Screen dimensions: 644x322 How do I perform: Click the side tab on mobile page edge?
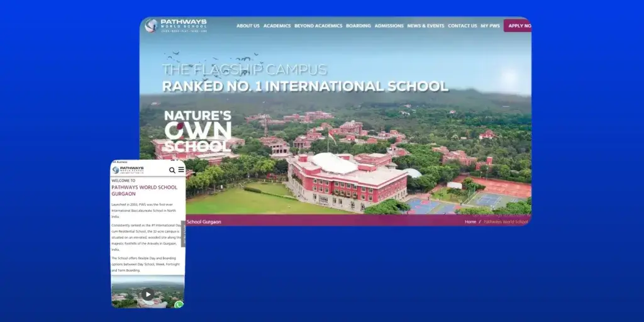pyautogui.click(x=184, y=233)
